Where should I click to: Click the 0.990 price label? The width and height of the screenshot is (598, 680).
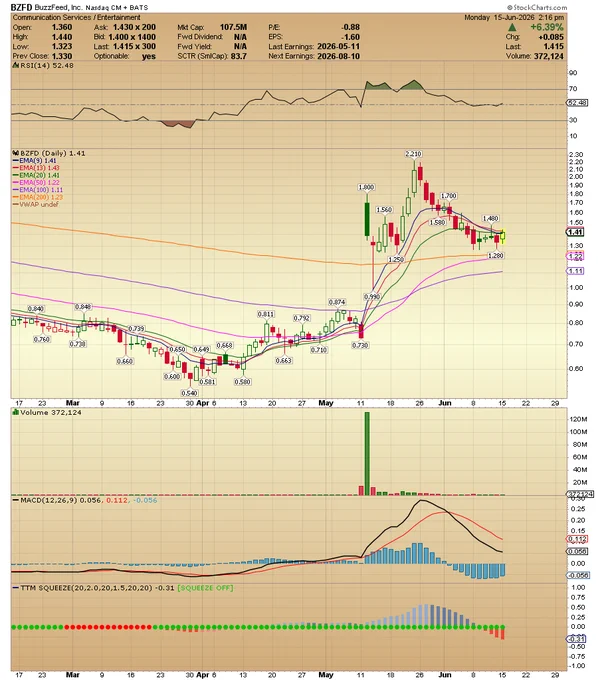click(372, 297)
